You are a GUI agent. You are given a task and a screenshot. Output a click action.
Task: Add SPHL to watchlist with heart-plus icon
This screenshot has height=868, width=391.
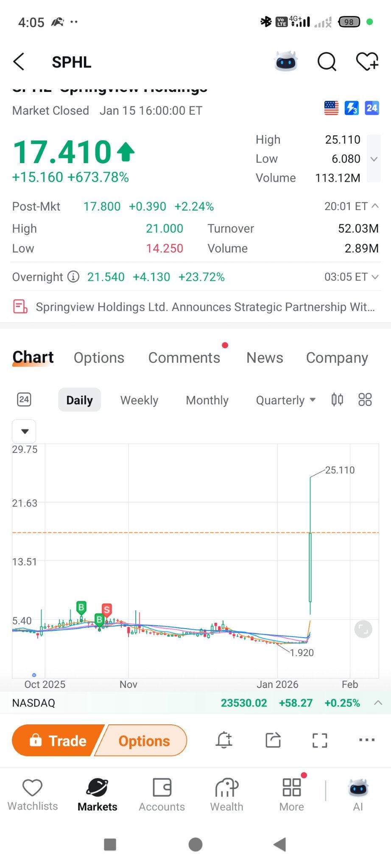367,62
